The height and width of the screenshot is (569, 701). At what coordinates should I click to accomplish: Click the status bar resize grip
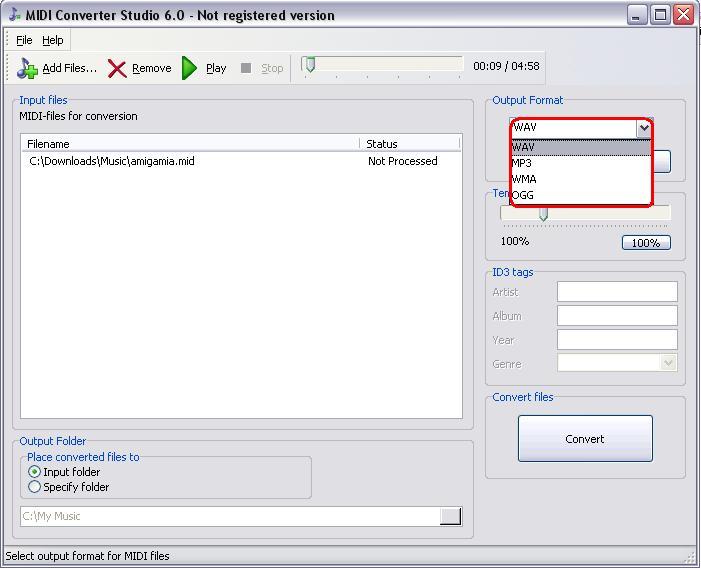(x=691, y=557)
